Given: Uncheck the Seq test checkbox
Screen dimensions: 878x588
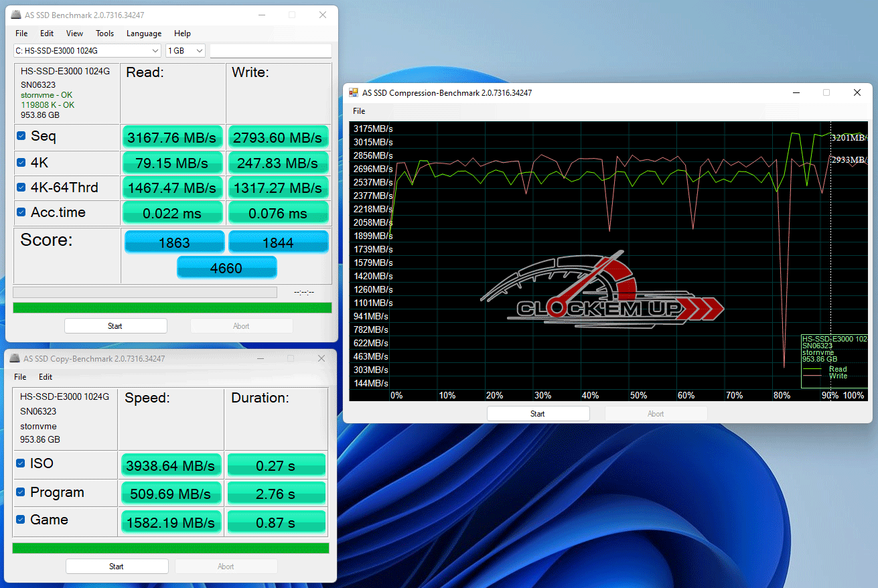Looking at the screenshot, I should 21,137.
